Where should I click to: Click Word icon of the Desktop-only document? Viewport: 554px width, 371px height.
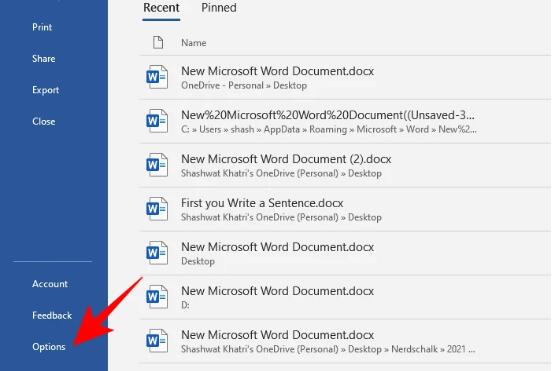(157, 253)
